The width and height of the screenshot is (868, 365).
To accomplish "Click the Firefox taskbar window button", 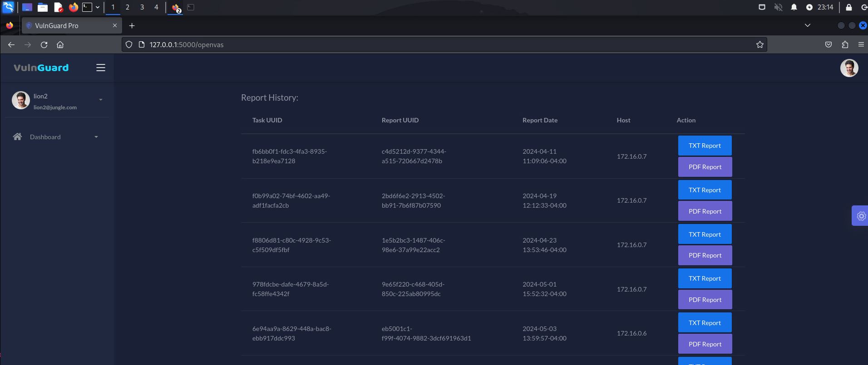I will pyautogui.click(x=176, y=7).
